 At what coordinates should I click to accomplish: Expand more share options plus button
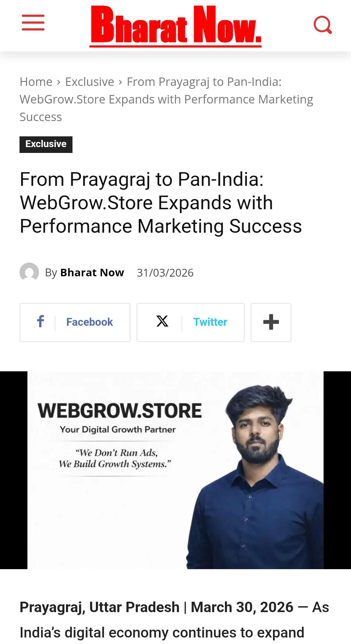pos(271,322)
